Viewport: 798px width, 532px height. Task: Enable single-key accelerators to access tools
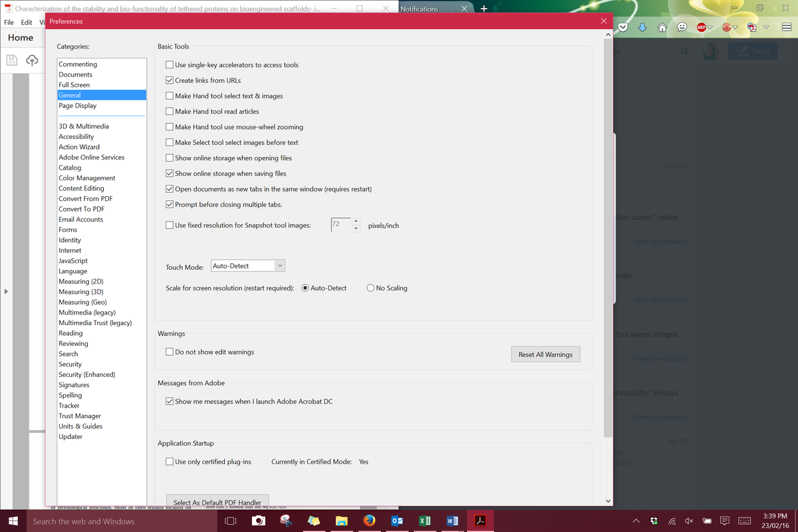click(x=170, y=65)
